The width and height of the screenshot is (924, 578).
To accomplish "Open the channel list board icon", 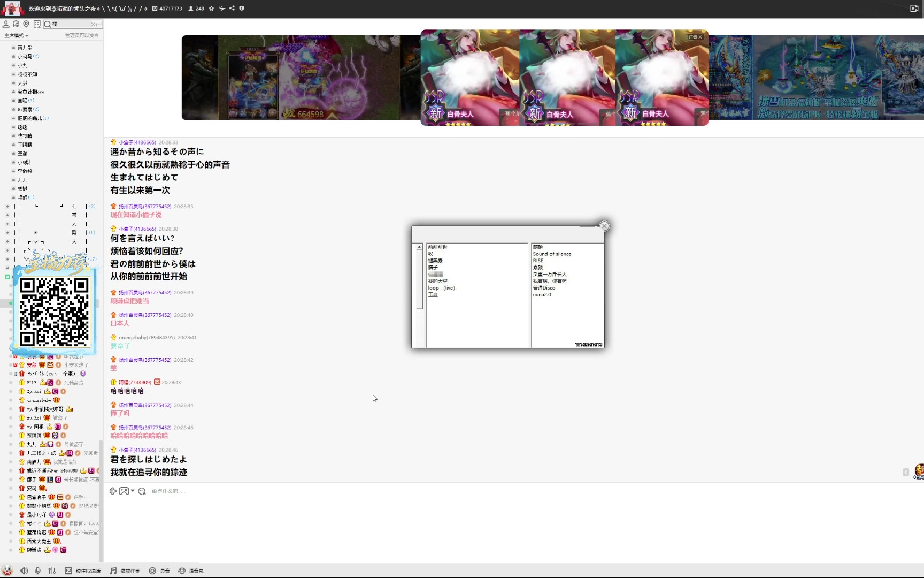I will coord(37,24).
